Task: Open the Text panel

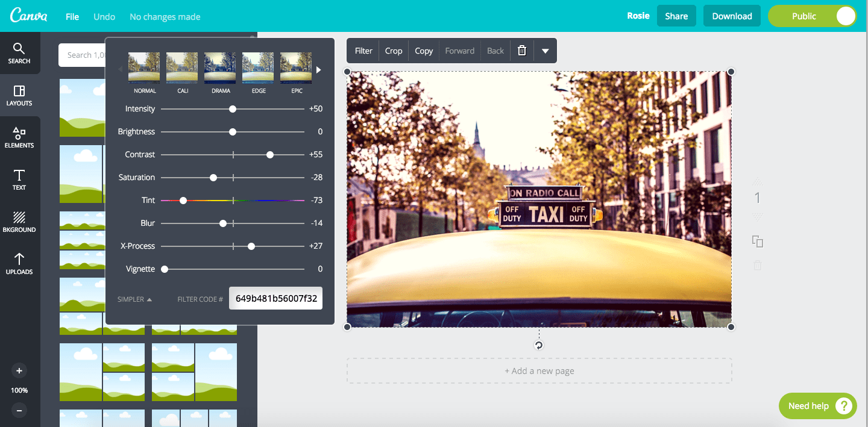Action: (19, 179)
